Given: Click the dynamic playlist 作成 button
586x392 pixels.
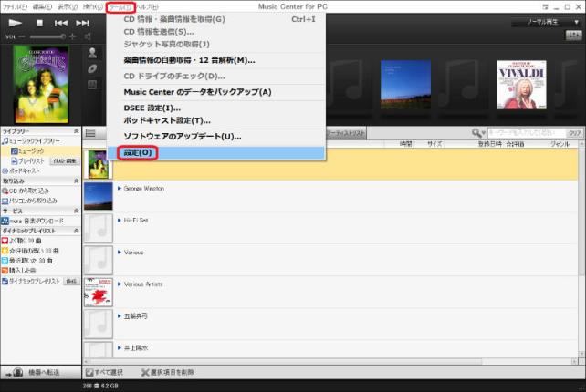Looking at the screenshot, I should click(x=71, y=281).
